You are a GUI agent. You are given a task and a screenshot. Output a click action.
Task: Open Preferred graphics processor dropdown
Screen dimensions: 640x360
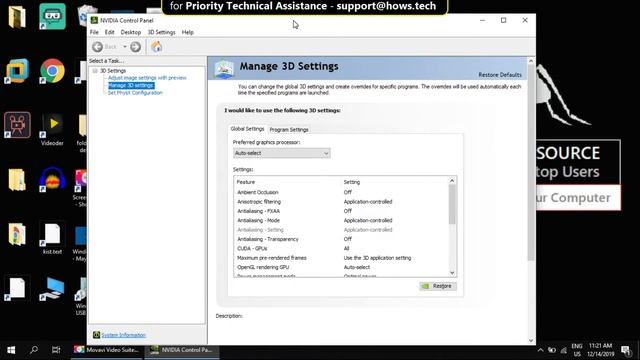pyautogui.click(x=282, y=153)
